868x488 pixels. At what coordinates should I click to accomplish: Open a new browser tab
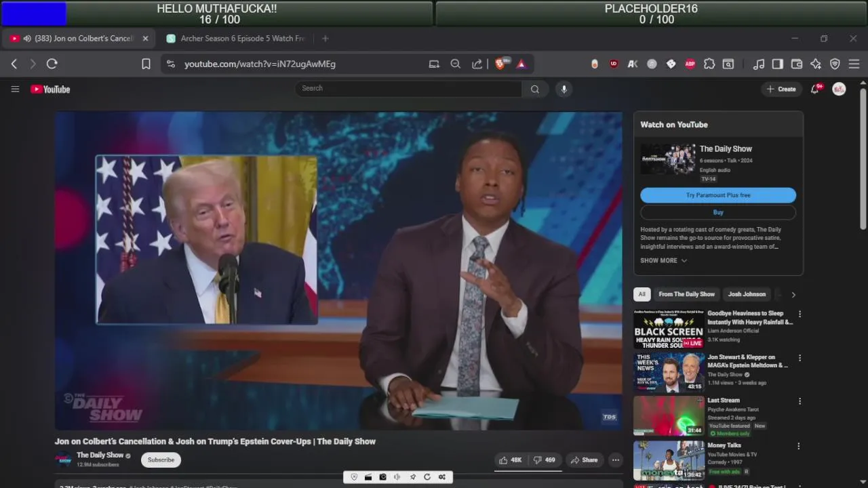click(325, 39)
